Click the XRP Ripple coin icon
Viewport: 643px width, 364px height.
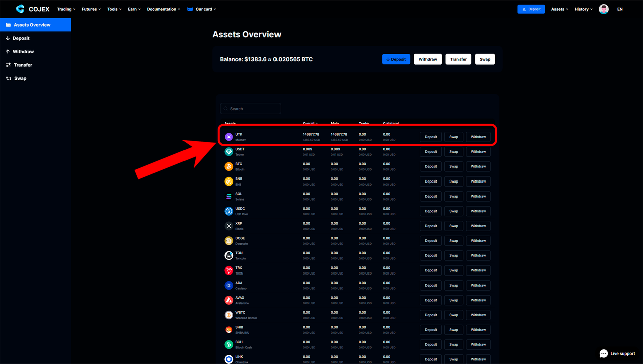pos(229,226)
